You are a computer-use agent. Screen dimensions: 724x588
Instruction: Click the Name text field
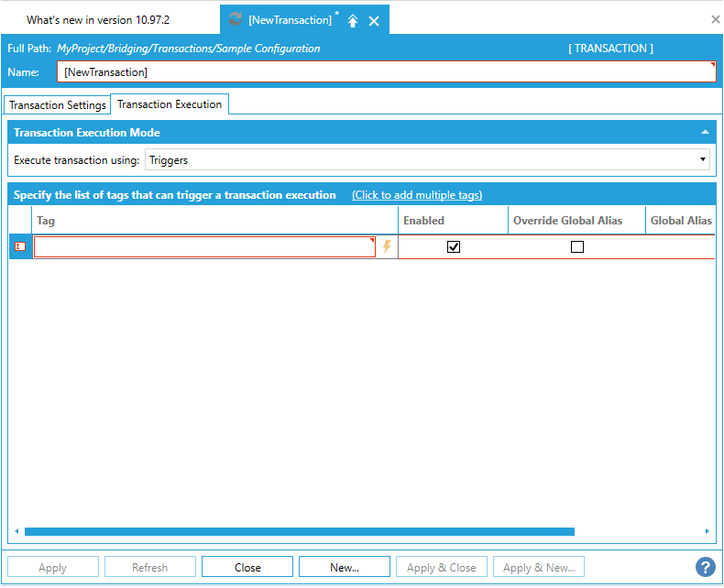[x=385, y=71]
